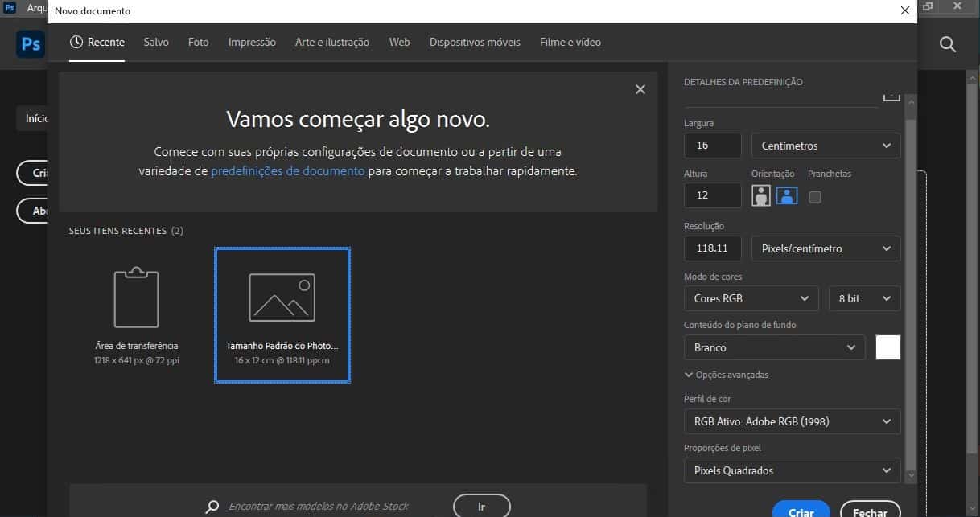Viewport: 980px width, 517px height.
Task: Click the Resolução input field
Action: click(x=713, y=248)
